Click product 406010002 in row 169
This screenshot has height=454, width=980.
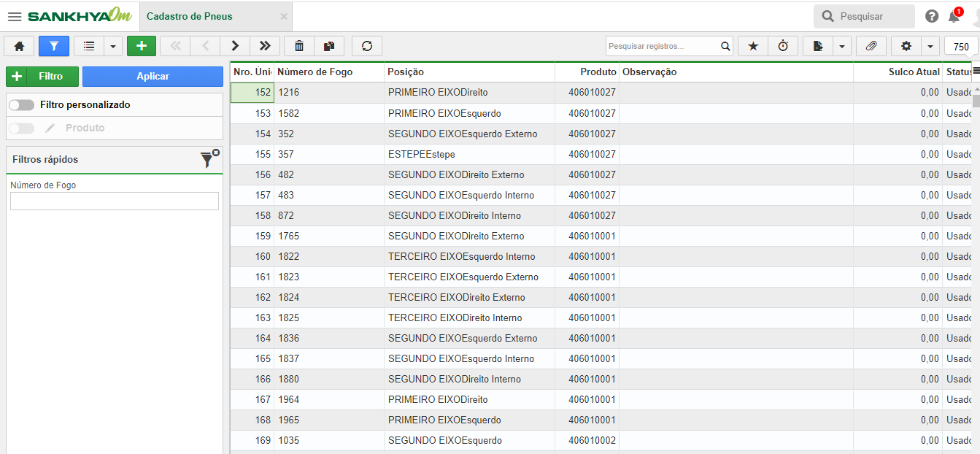coord(587,440)
